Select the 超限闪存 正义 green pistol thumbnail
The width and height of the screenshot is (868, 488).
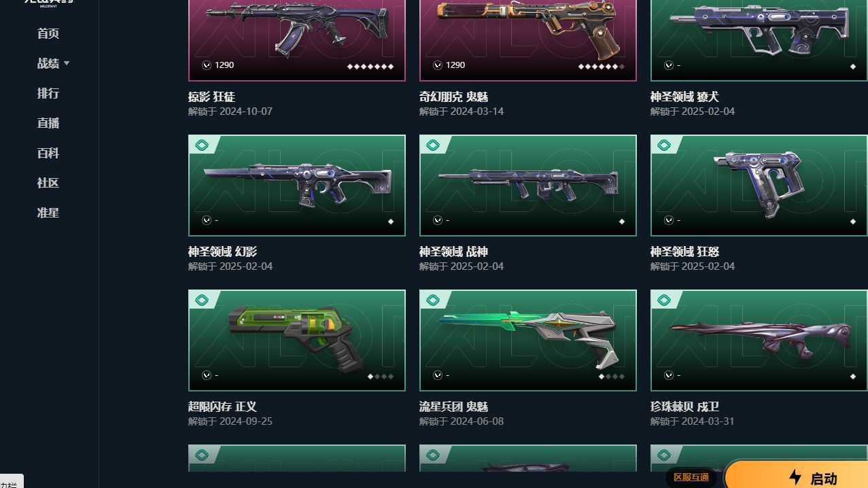click(x=297, y=341)
